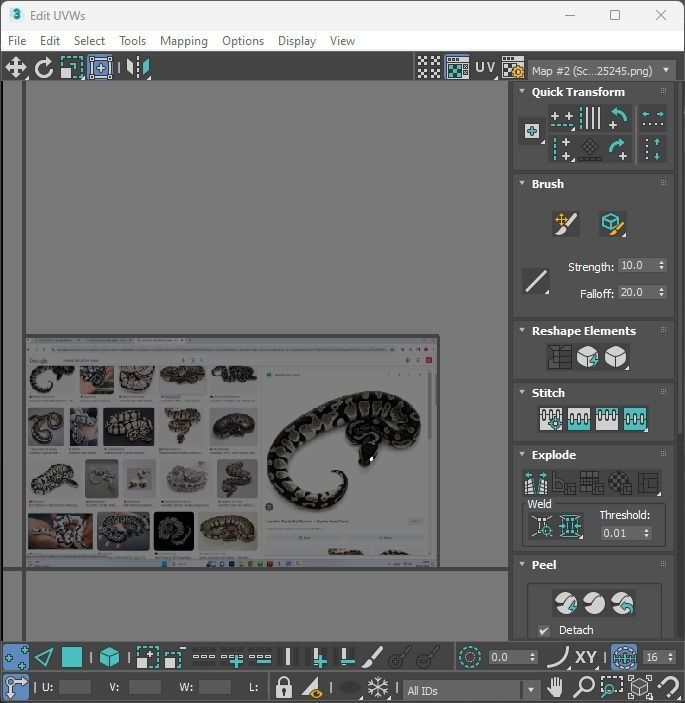Click Relax Until Flat icon
The width and height of the screenshot is (685, 703).
click(587, 357)
